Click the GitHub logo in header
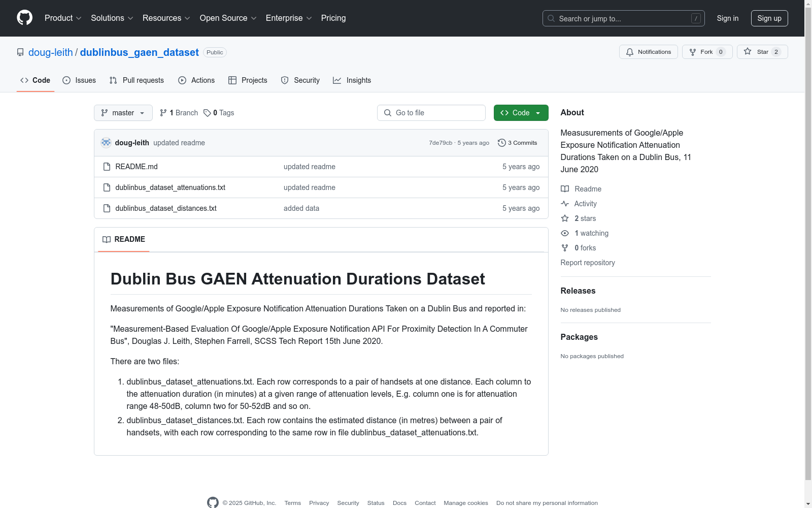 [x=24, y=18]
